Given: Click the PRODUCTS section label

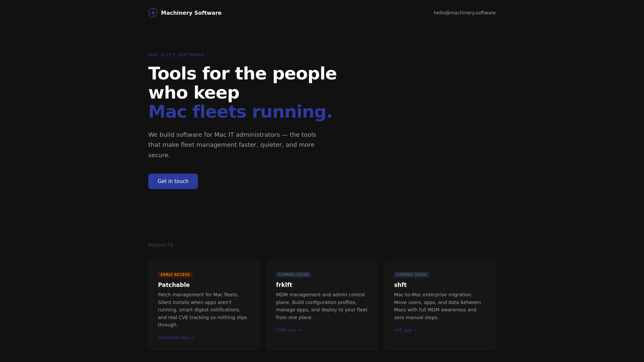Looking at the screenshot, I should click(161, 245).
